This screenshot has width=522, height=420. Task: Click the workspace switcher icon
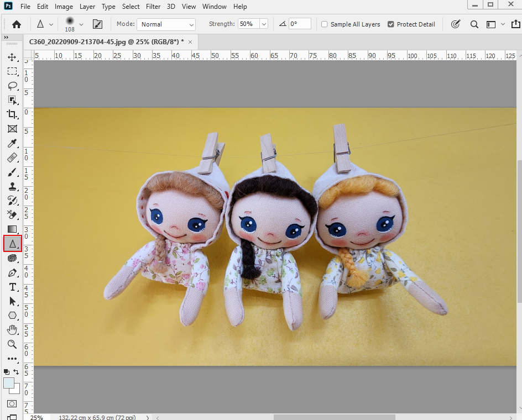[491, 24]
